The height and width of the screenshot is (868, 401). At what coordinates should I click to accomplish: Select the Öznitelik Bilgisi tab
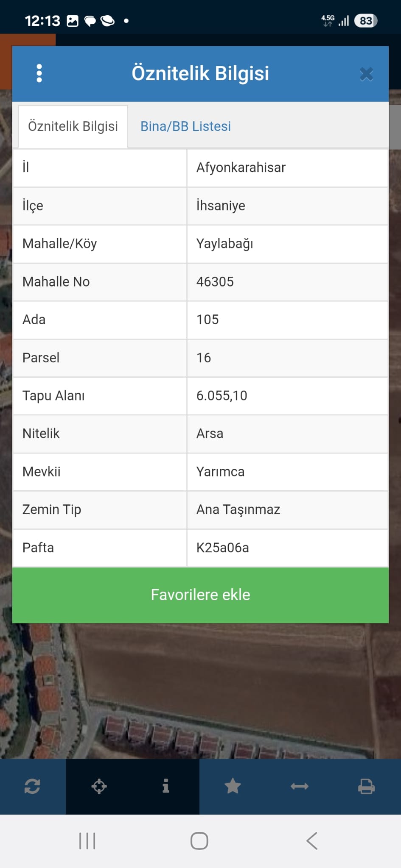[73, 126]
